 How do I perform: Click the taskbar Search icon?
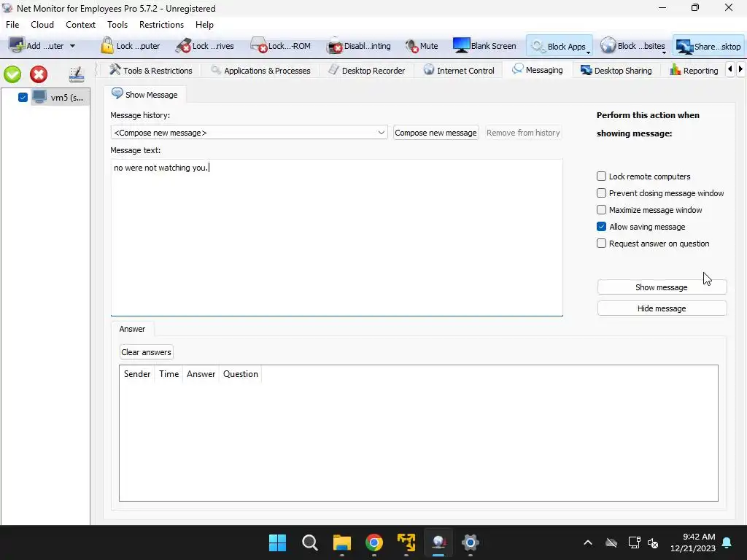tap(309, 542)
